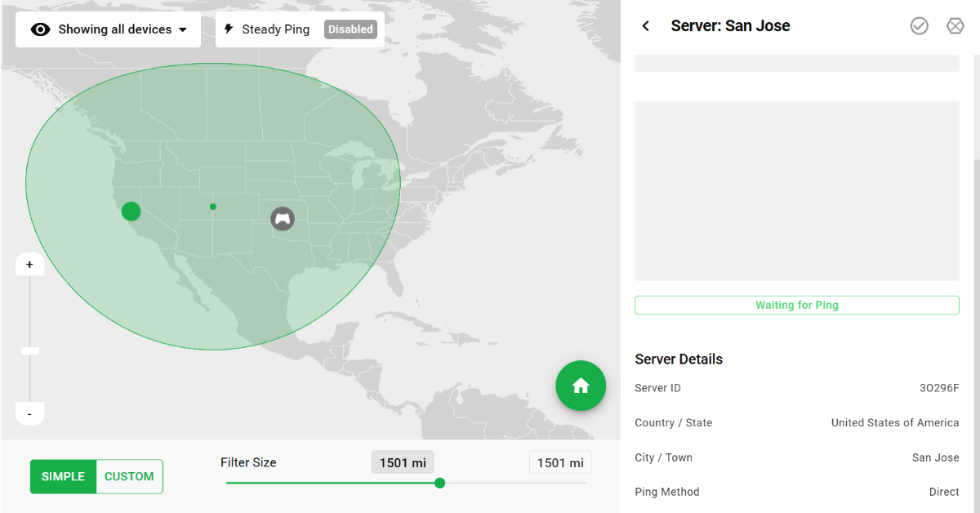Click the Waiting for Ping button
Screen dimensions: 980x513
(796, 306)
